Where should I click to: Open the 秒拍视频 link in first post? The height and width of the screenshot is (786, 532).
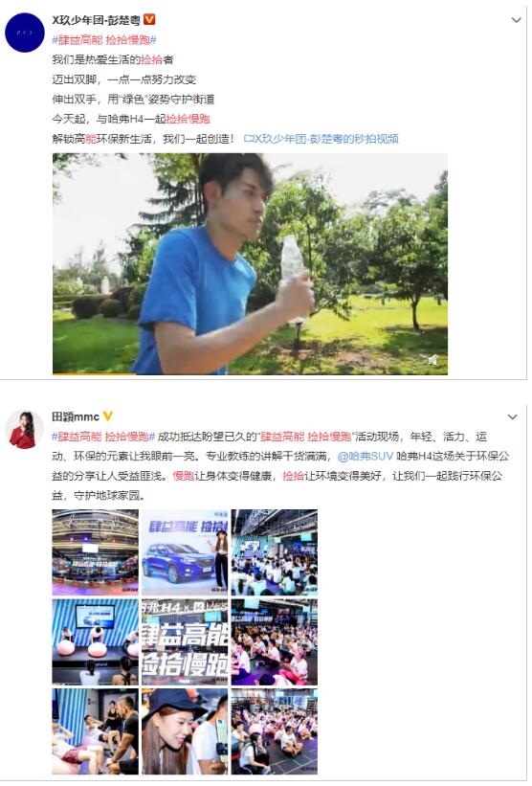[321, 139]
